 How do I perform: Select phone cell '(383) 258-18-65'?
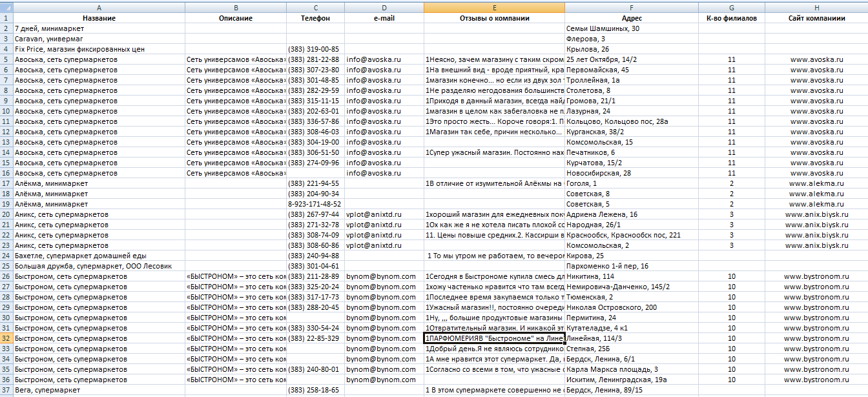coord(315,390)
